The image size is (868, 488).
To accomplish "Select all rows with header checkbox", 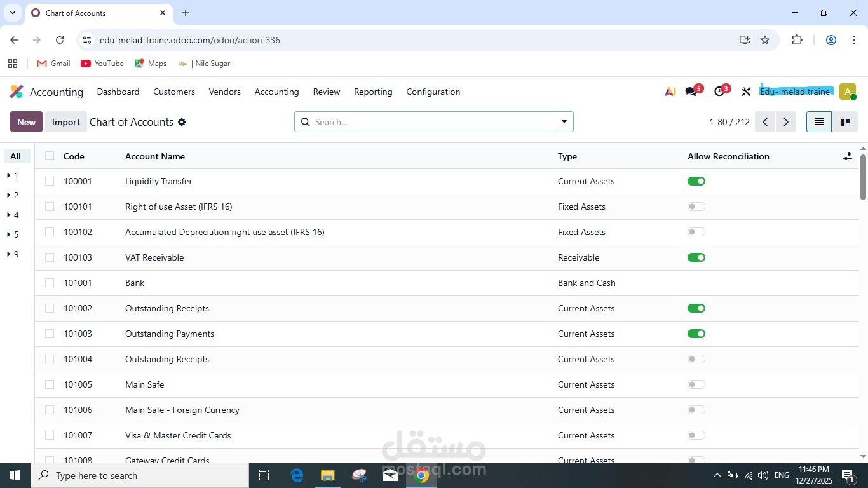I will [50, 156].
